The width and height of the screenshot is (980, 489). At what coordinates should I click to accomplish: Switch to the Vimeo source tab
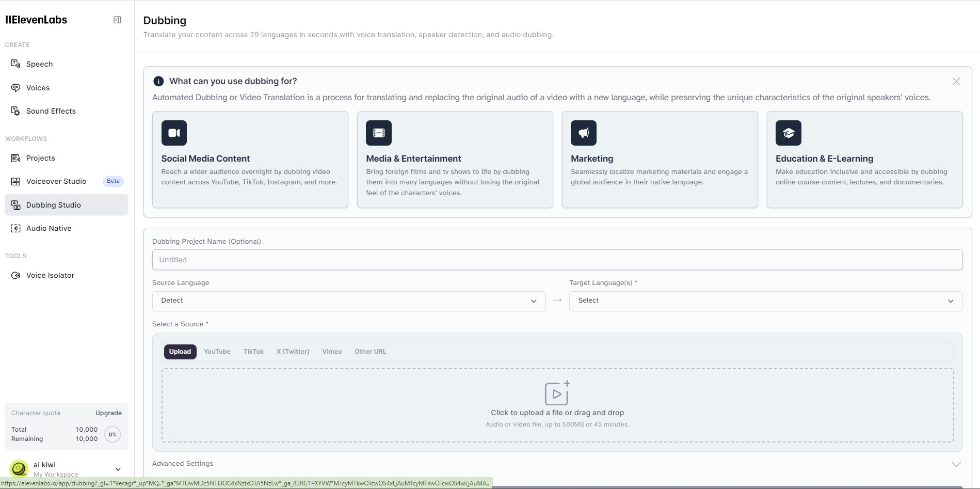[332, 352]
